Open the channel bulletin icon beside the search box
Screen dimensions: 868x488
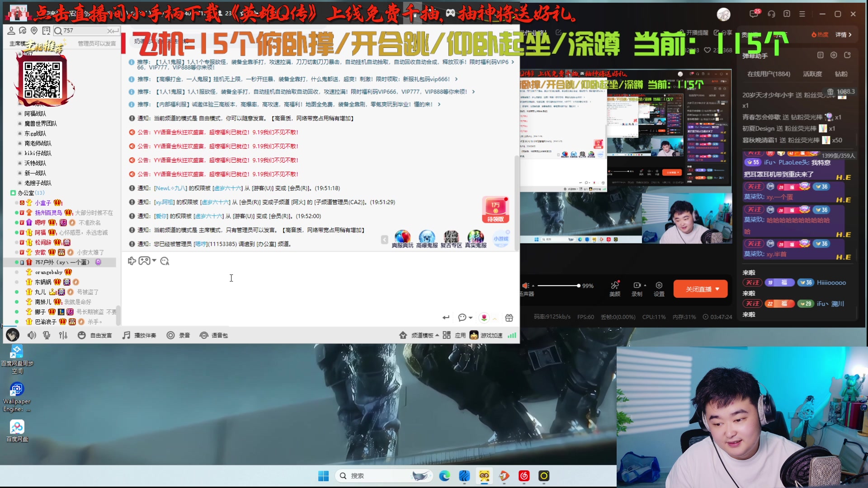[x=46, y=30]
